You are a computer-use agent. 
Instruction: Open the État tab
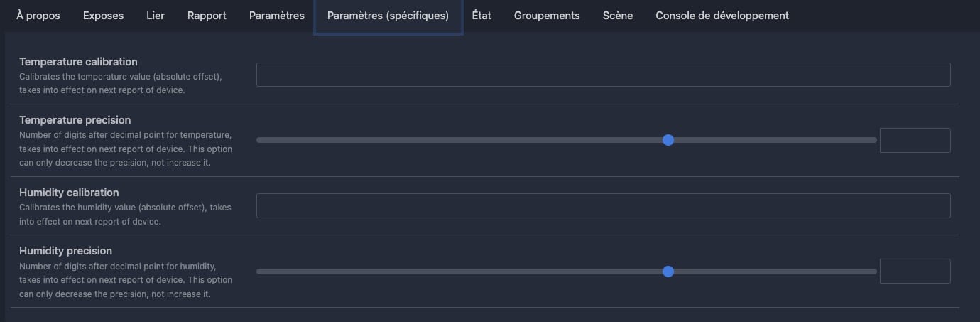click(481, 16)
